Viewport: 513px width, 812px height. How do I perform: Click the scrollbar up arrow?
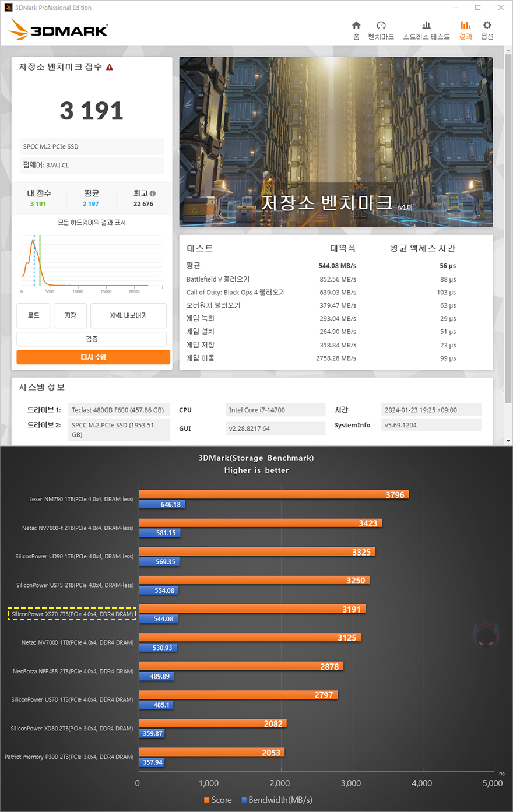tap(508, 50)
